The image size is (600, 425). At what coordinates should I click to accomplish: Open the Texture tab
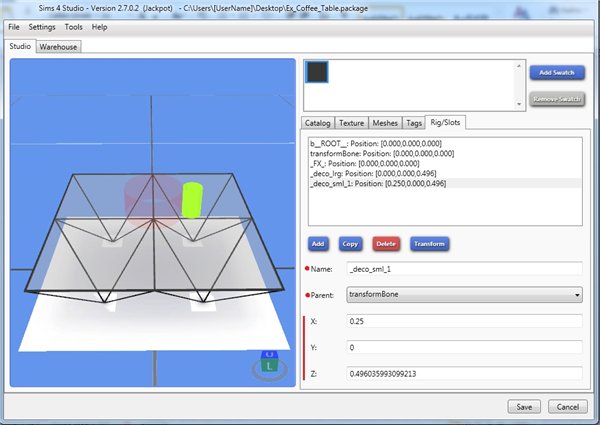click(351, 123)
